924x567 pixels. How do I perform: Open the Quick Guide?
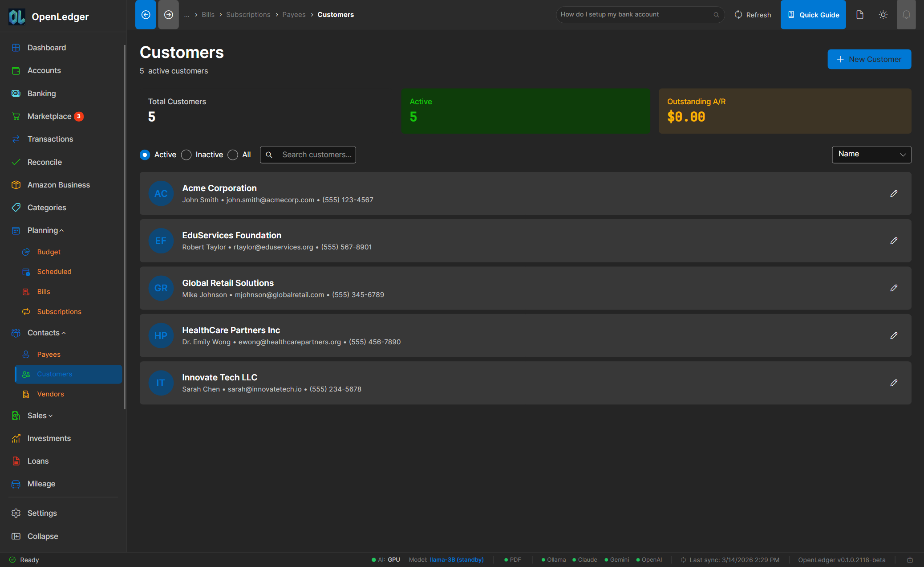tap(813, 14)
